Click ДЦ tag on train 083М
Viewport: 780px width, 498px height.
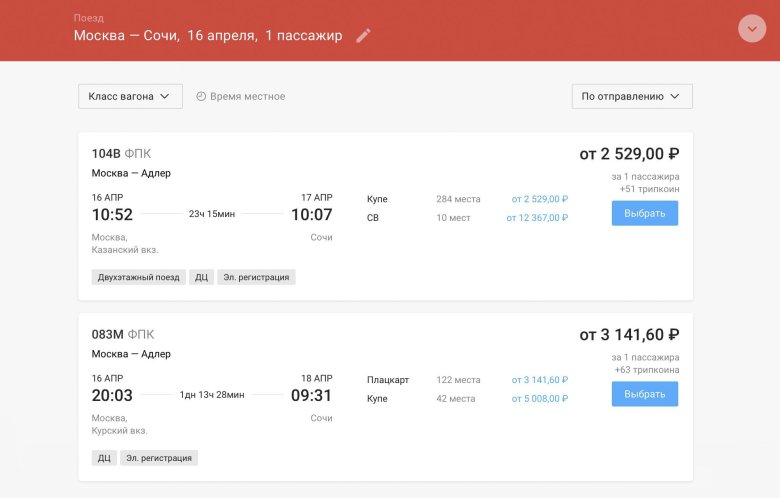coord(104,458)
